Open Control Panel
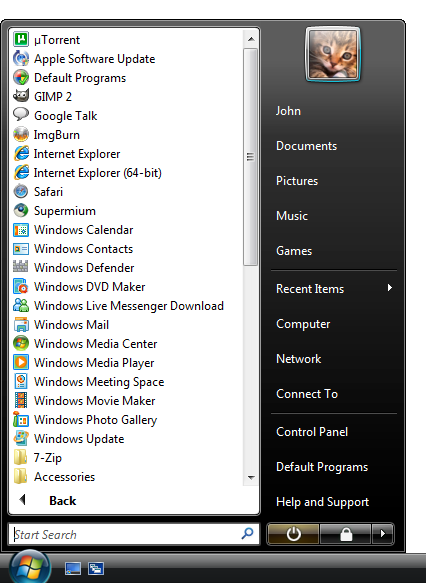Image resolution: width=426 pixels, height=583 pixels. pos(312,432)
